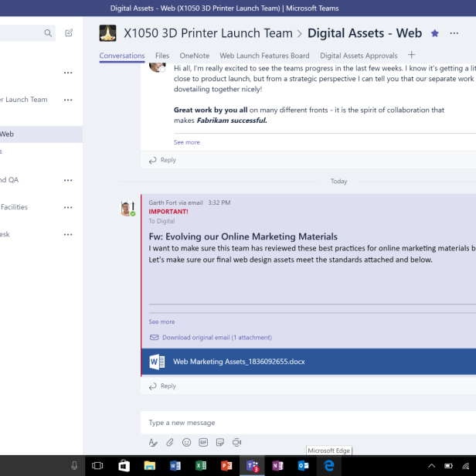Open File Explorer from taskbar

pyautogui.click(x=150, y=466)
